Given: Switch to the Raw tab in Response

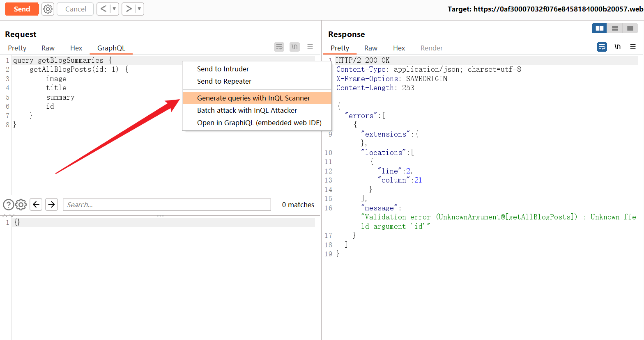Looking at the screenshot, I should 370,48.
